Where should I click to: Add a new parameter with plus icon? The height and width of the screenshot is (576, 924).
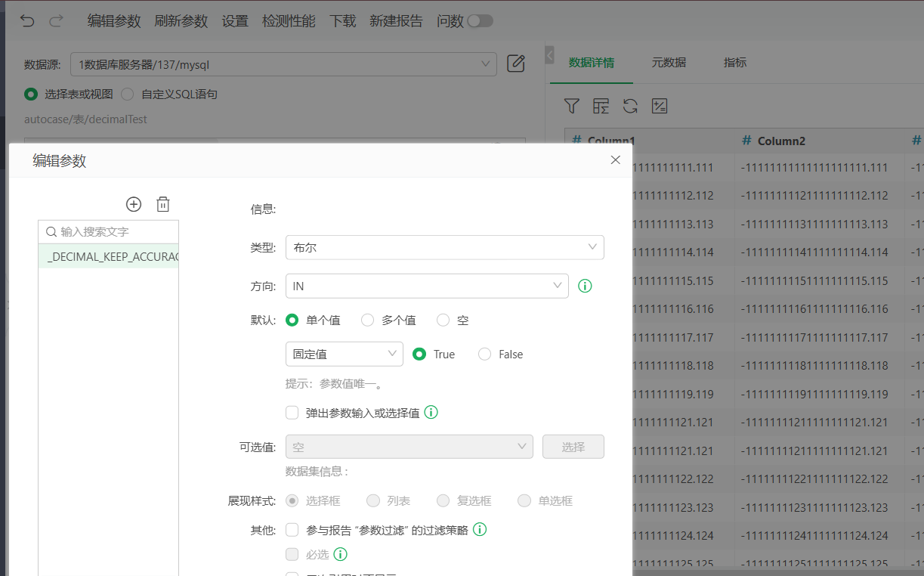[x=134, y=204]
